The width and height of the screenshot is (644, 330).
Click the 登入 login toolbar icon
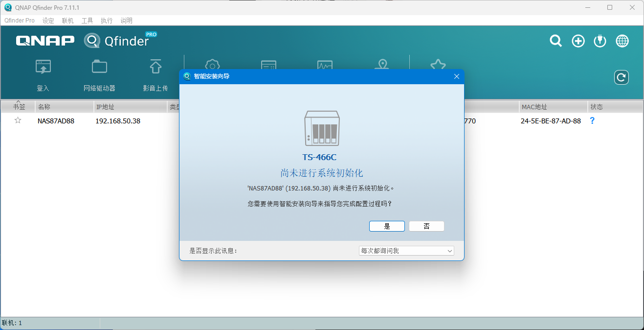click(x=43, y=67)
